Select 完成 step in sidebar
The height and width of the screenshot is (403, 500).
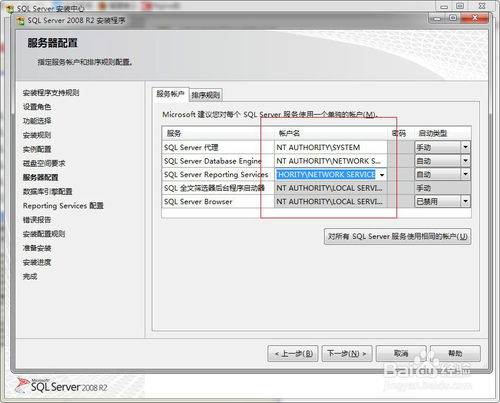[x=30, y=276]
